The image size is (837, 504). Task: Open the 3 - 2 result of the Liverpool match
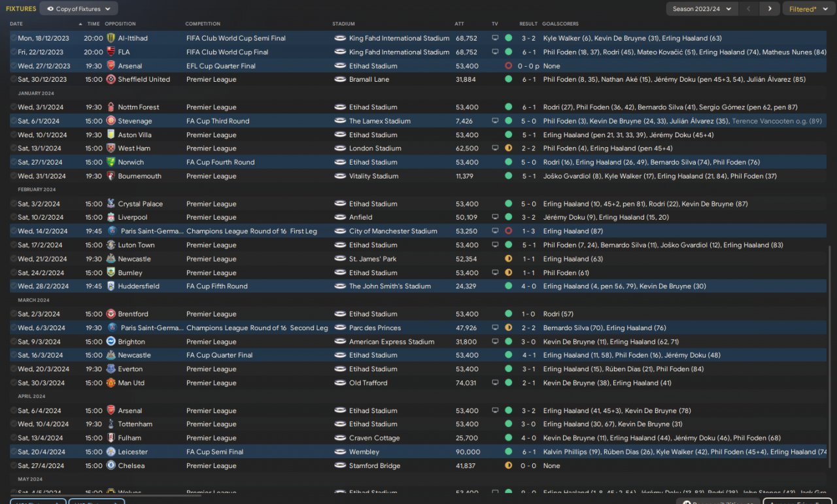pyautogui.click(x=529, y=217)
